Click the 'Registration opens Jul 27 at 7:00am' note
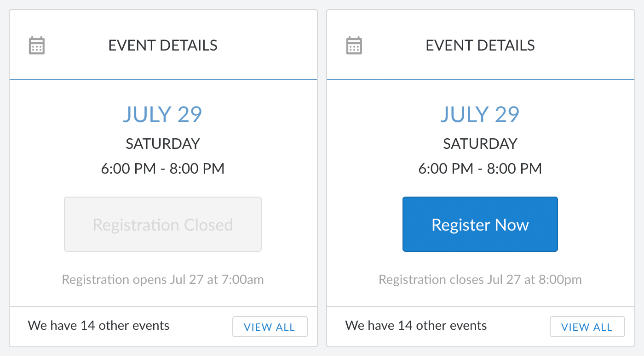 coord(163,279)
